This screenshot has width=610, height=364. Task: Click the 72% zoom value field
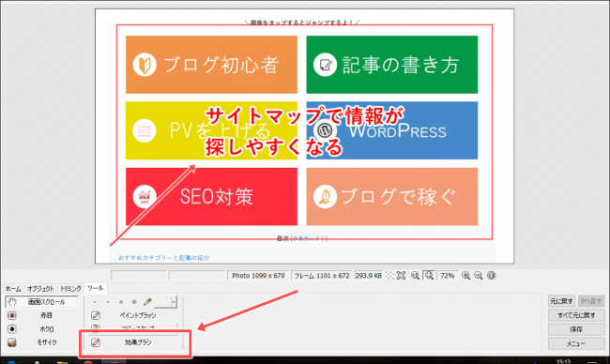click(x=448, y=276)
